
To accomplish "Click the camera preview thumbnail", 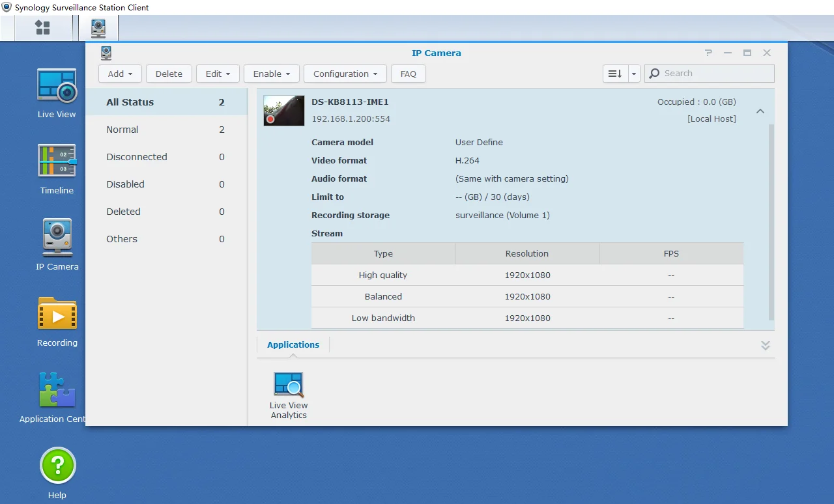I will (x=284, y=111).
